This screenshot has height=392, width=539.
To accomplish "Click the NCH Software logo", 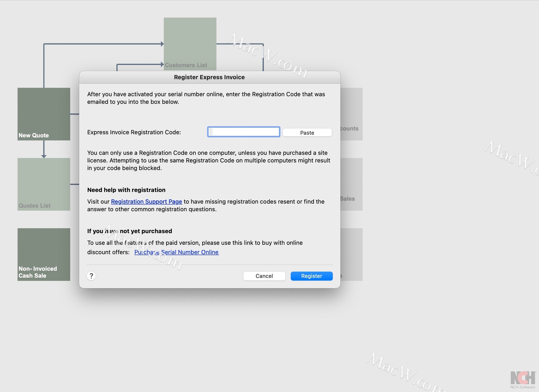I will tap(523, 380).
